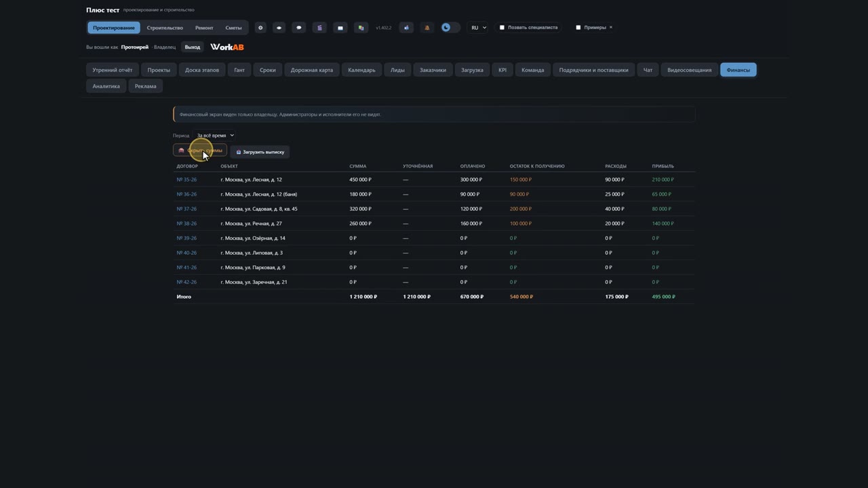Open the Дорожная карта tab

(x=312, y=70)
